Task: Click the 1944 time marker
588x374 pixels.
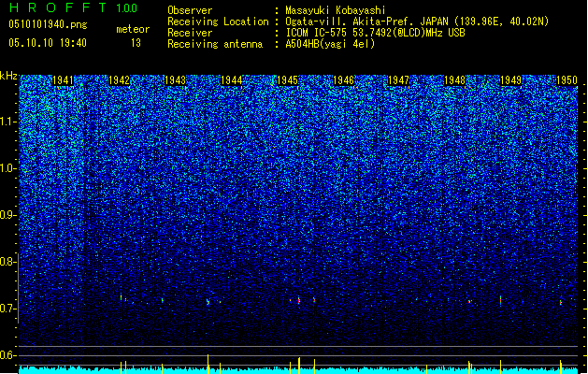Action: pyautogui.click(x=232, y=80)
